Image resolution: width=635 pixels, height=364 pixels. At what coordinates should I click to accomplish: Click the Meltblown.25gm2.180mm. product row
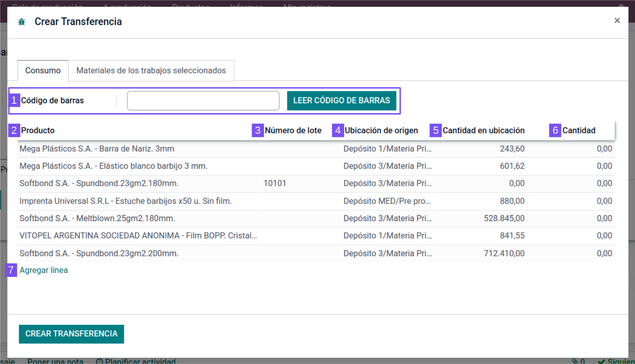pyautogui.click(x=97, y=218)
